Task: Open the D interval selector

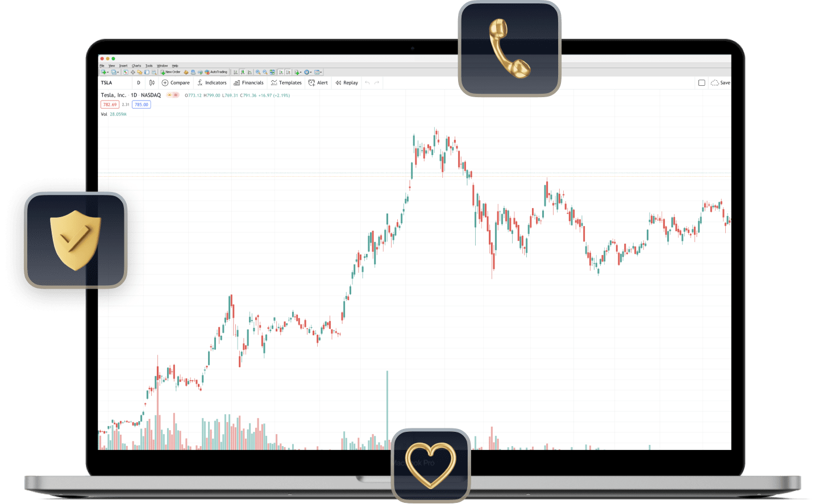Action: [138, 83]
